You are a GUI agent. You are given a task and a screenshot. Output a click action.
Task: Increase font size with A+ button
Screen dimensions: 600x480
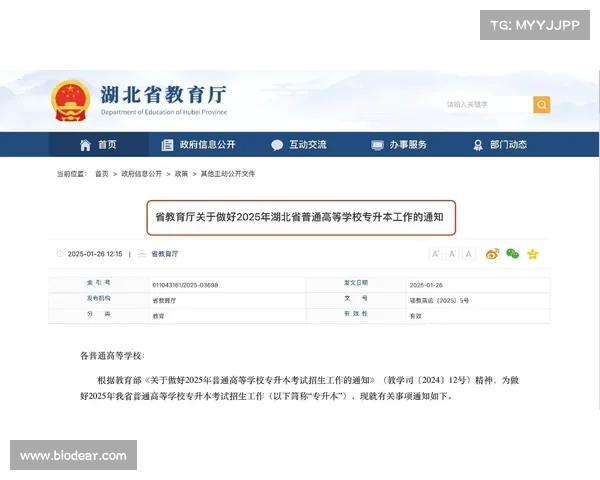pos(435,254)
